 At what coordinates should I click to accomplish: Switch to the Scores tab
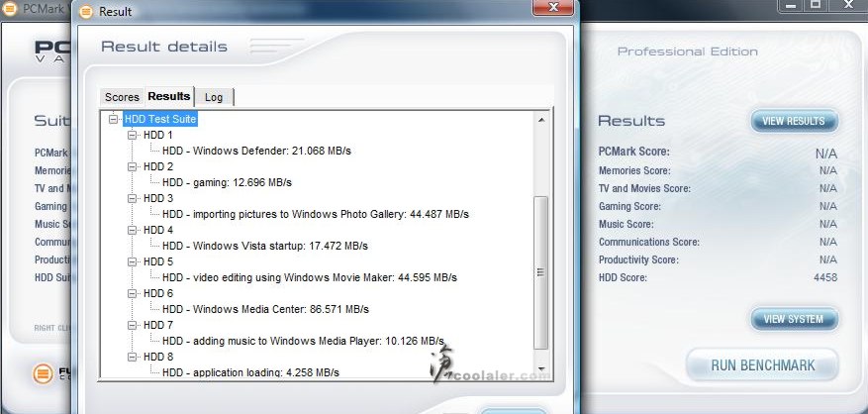pyautogui.click(x=122, y=97)
